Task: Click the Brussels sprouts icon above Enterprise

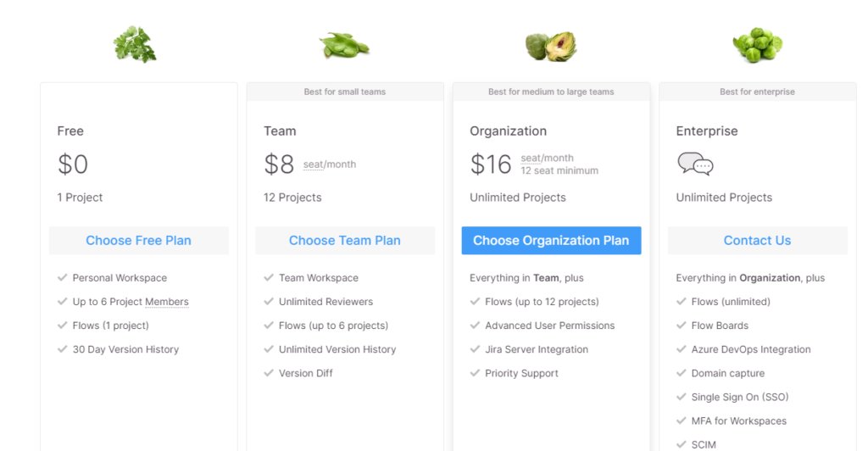Action: [757, 45]
